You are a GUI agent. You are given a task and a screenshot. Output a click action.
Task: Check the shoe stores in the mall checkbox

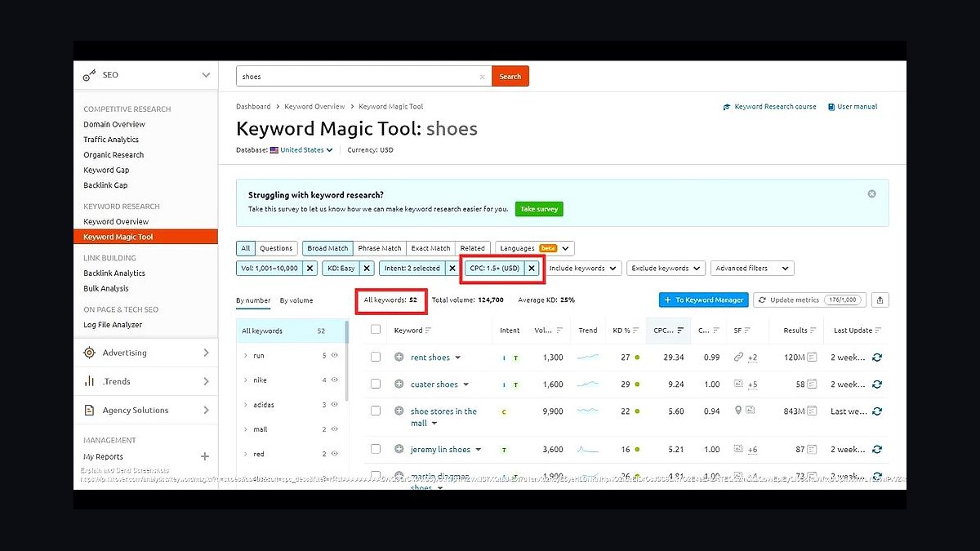pyautogui.click(x=376, y=411)
